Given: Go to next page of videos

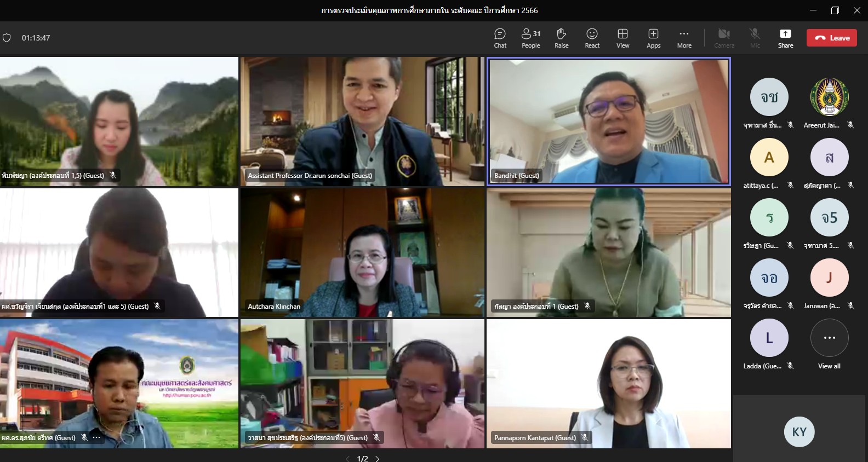Looking at the screenshot, I should point(378,458).
